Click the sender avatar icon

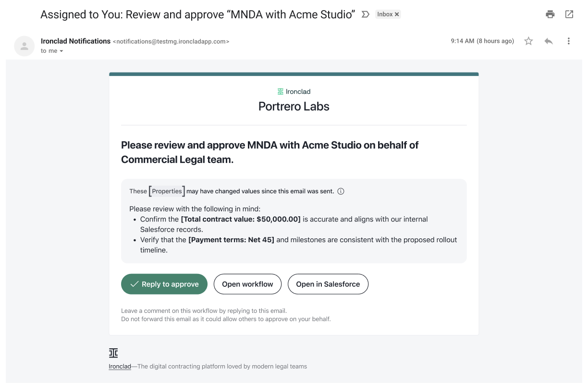click(x=24, y=46)
